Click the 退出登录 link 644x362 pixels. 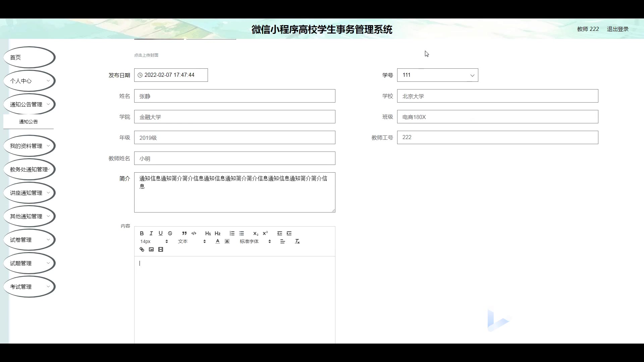(x=618, y=29)
